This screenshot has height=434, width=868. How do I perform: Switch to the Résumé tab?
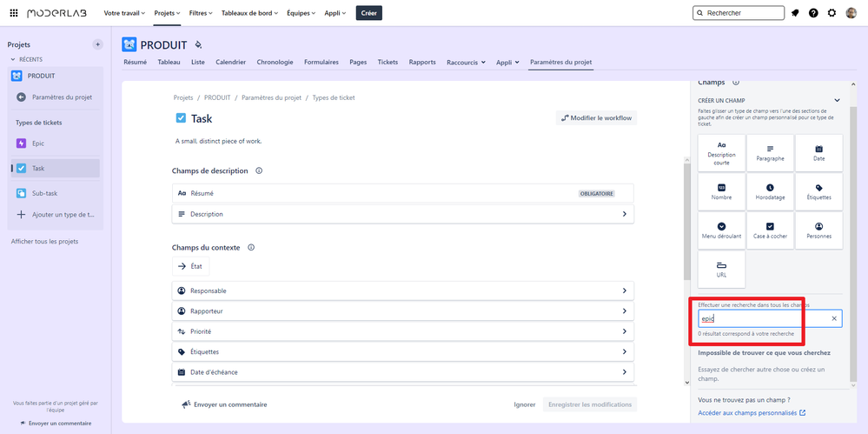tap(135, 62)
